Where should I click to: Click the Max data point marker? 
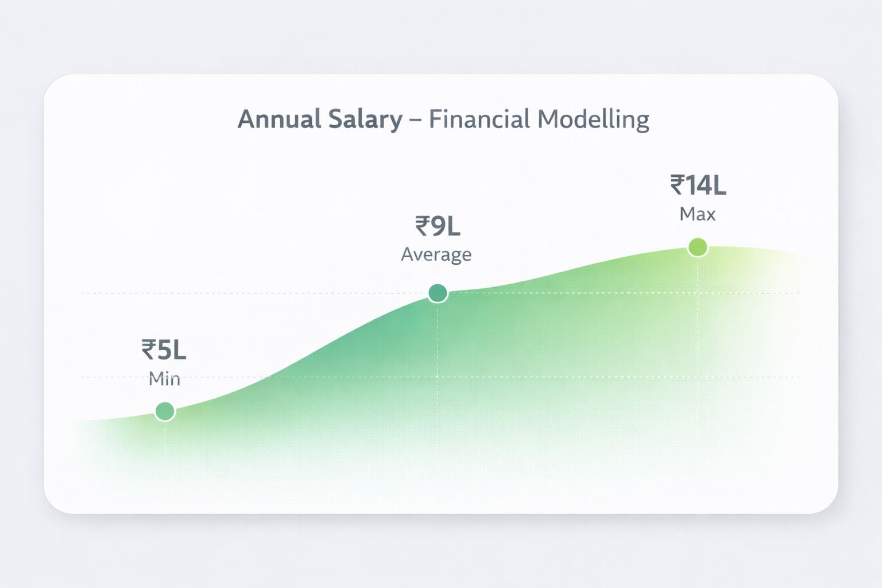(698, 247)
